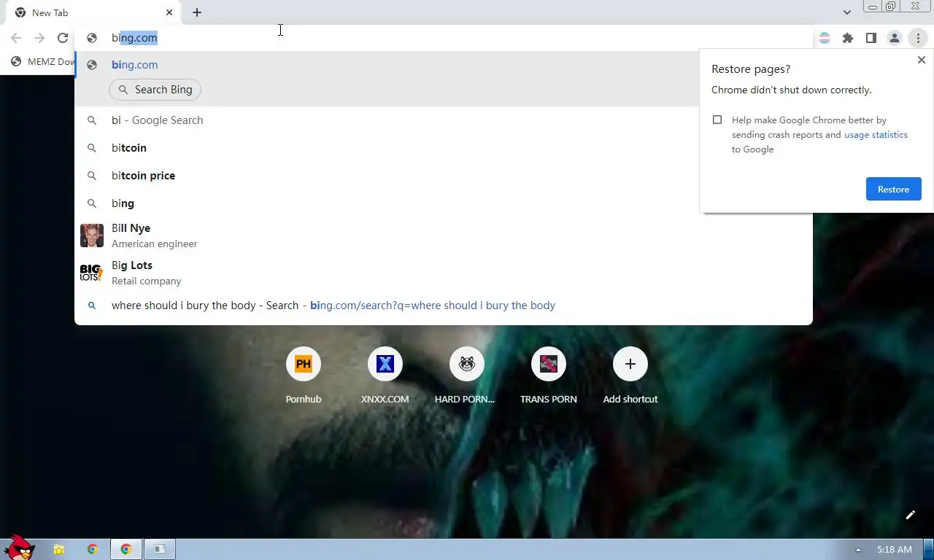Image resolution: width=934 pixels, height=560 pixels.
Task: Open the bing.com/search history suggestion
Action: [443, 306]
